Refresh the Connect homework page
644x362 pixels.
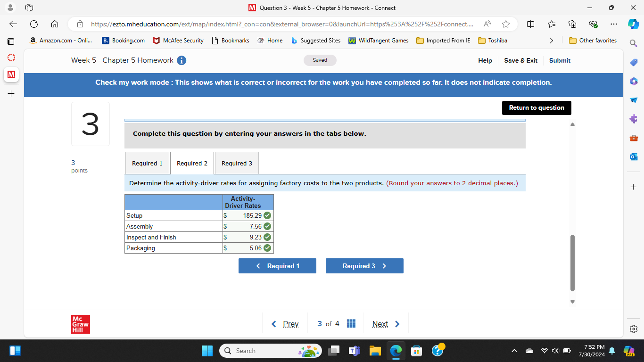pos(33,24)
